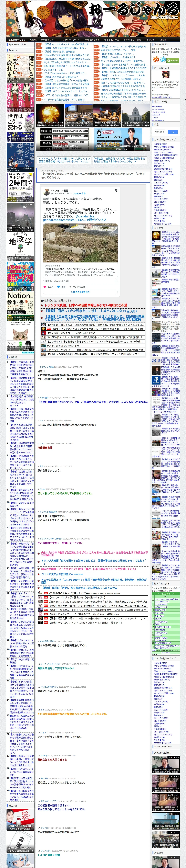Open 憂国あんてな in access ranking
The image size is (186, 868).
click(160, 610)
